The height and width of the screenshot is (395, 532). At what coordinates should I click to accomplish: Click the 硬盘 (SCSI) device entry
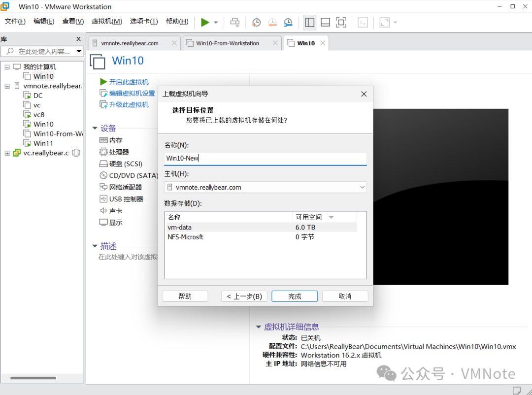pyautogui.click(x=126, y=164)
